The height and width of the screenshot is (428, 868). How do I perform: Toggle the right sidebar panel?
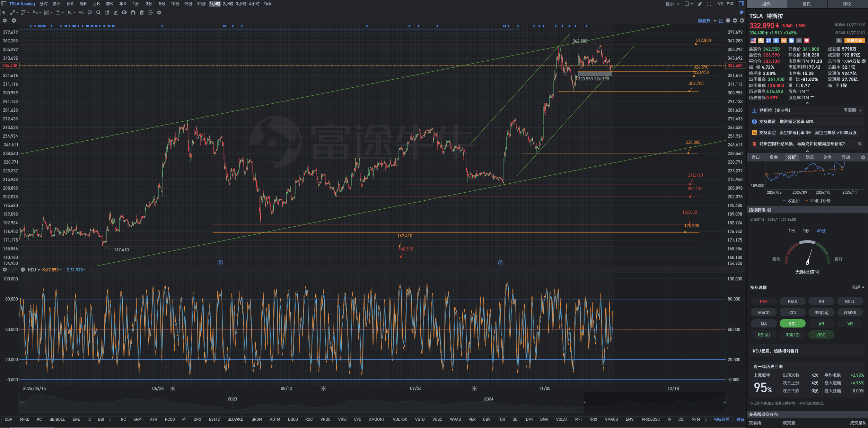pos(742,4)
